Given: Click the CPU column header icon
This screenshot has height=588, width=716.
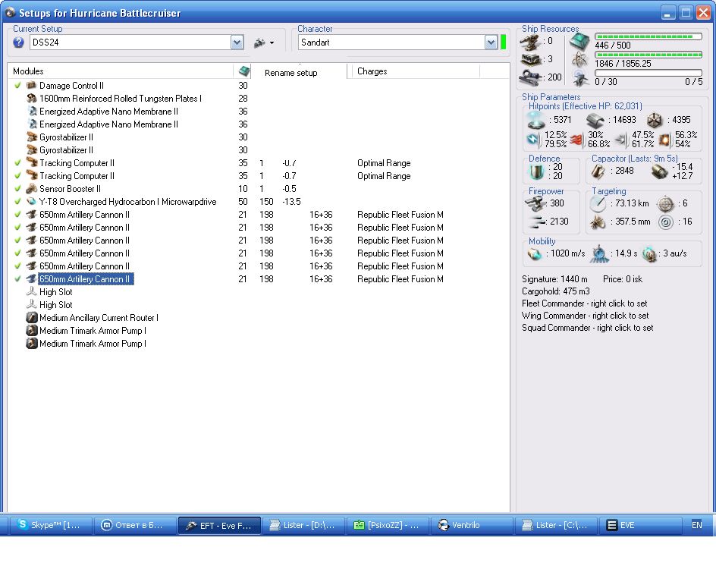Looking at the screenshot, I should click(244, 71).
